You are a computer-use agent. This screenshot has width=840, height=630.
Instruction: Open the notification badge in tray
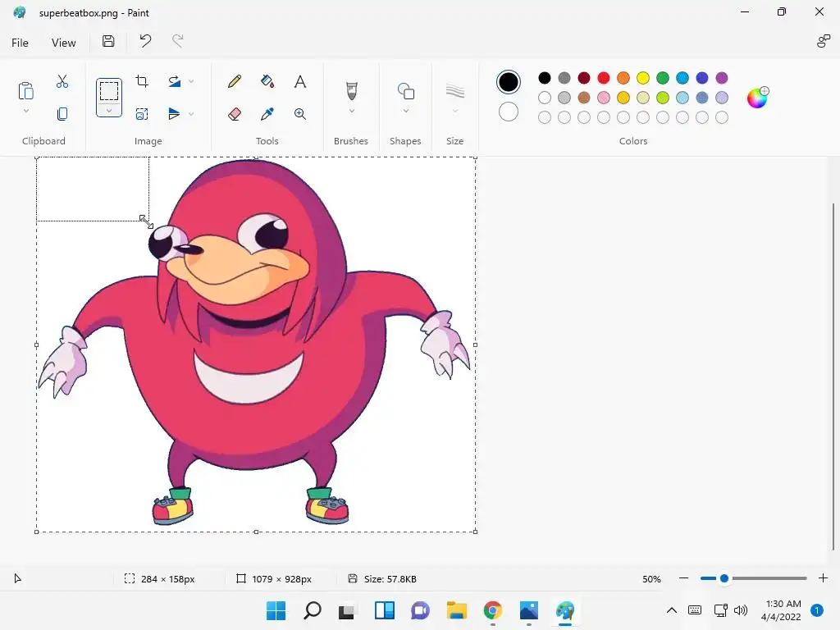click(817, 610)
